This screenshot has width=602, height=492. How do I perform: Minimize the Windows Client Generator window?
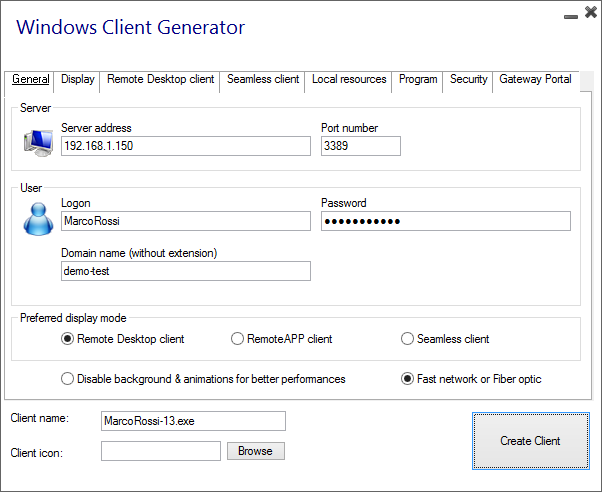point(569,15)
